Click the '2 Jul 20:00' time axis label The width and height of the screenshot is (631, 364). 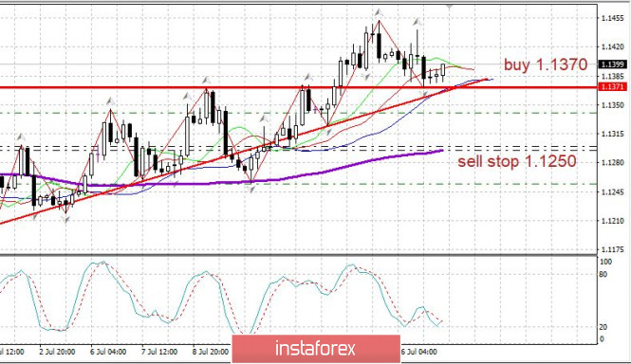57,352
